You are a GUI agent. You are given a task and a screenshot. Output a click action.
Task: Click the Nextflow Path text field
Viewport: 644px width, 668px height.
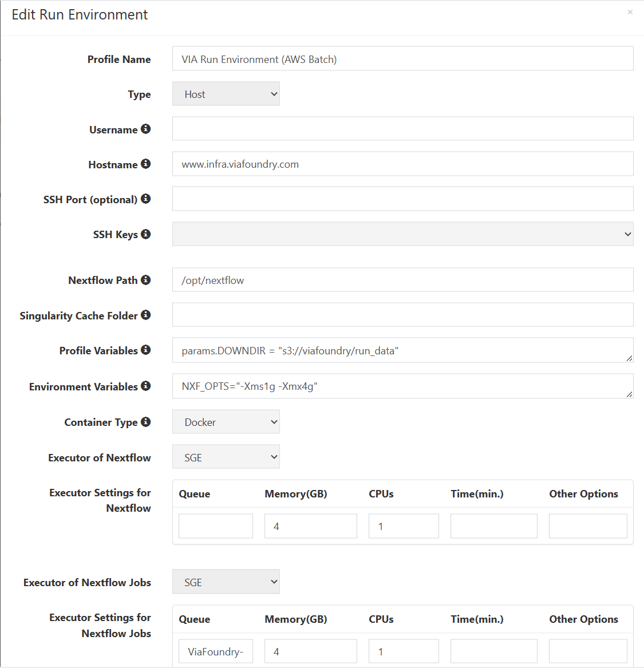(x=402, y=280)
